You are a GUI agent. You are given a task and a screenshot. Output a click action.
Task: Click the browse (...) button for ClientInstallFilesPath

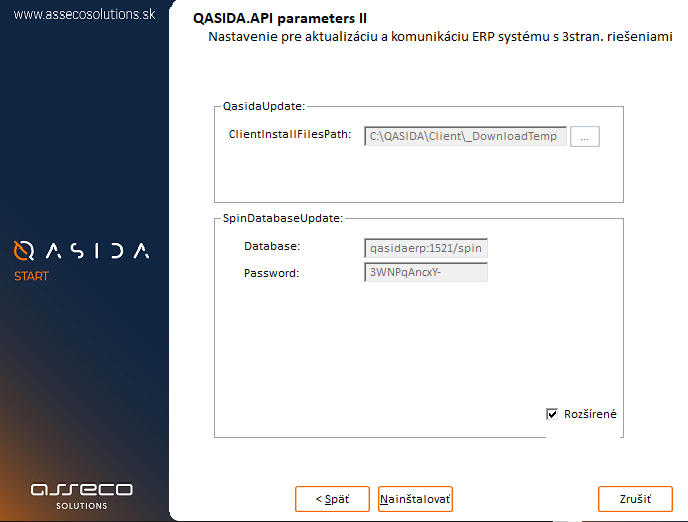tap(584, 136)
